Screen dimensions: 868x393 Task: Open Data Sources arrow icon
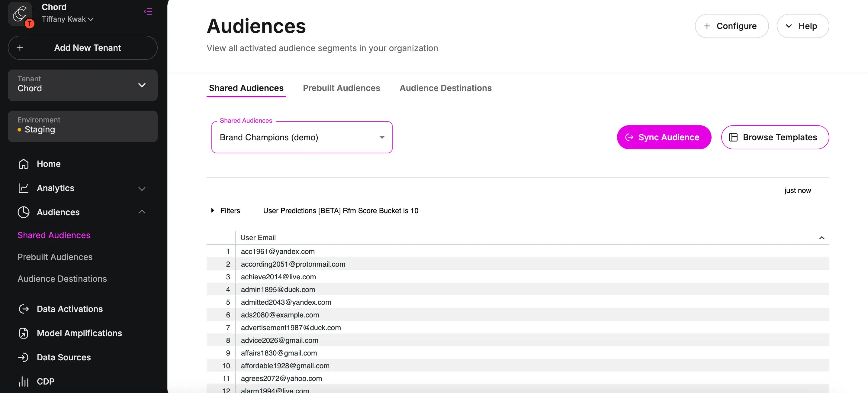pos(23,357)
